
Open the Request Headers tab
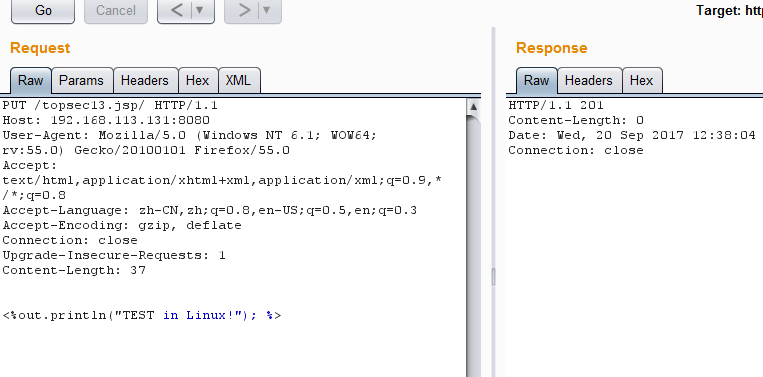point(145,80)
